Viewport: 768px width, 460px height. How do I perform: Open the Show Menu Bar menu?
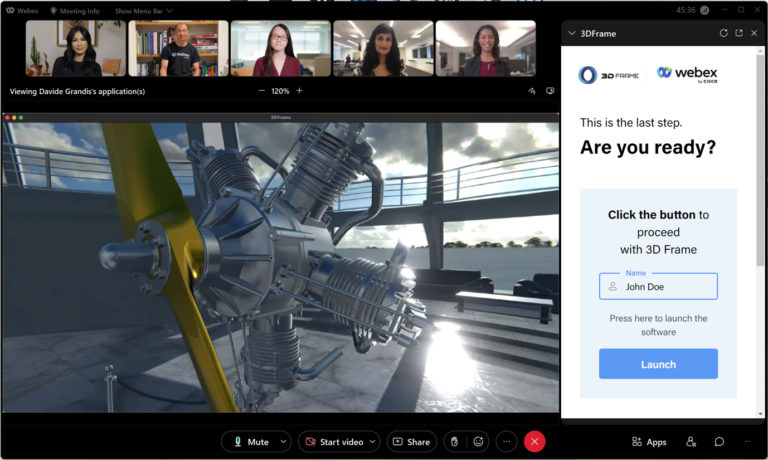(x=143, y=10)
